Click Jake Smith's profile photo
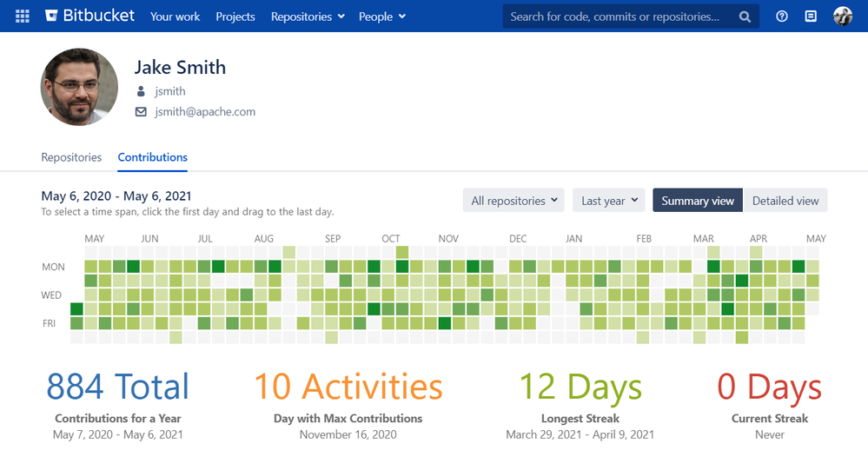Screen dimensions: 868x470 (79, 87)
